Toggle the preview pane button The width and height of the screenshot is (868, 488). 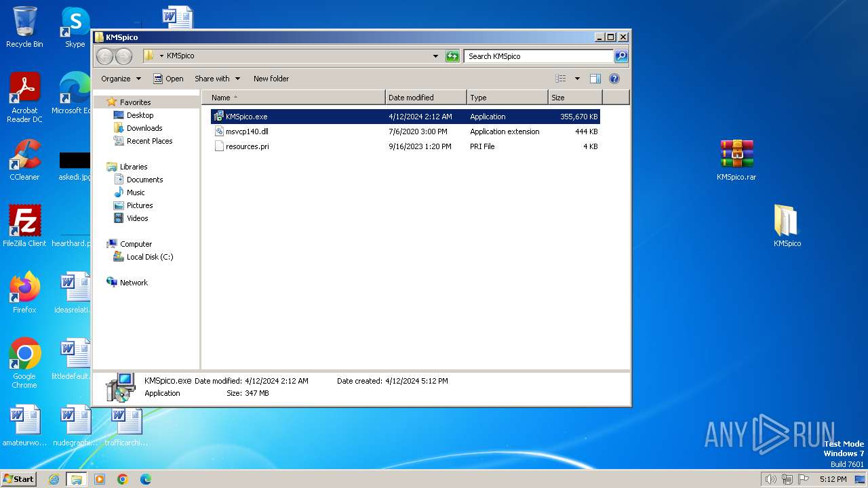click(595, 79)
